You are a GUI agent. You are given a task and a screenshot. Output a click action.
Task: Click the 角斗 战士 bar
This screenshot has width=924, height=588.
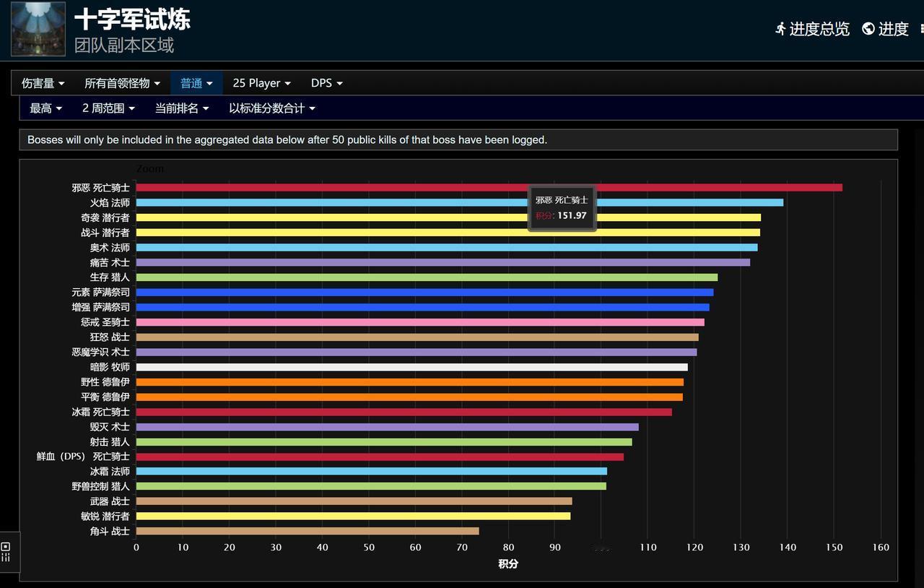(x=308, y=531)
